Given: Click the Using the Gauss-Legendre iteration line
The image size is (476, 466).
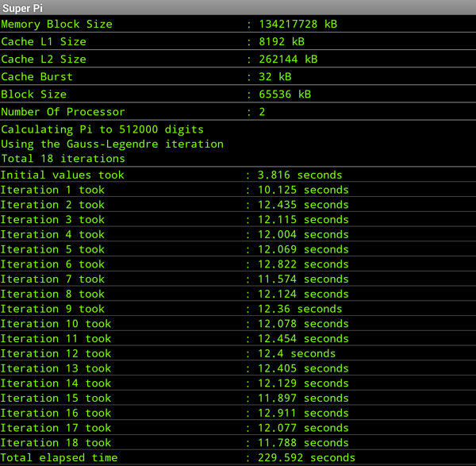Looking at the screenshot, I should coord(112,144).
